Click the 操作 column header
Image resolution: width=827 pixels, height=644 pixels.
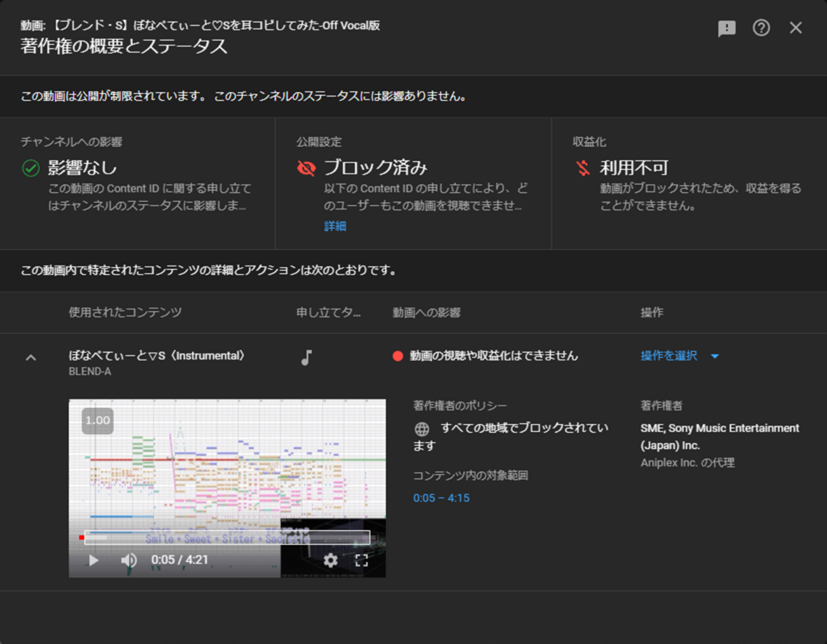[651, 312]
